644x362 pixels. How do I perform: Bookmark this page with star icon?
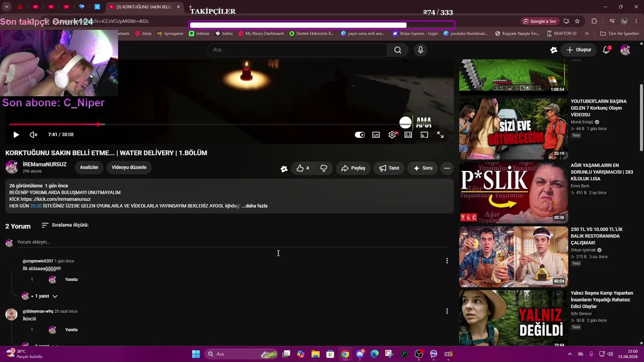point(577,21)
